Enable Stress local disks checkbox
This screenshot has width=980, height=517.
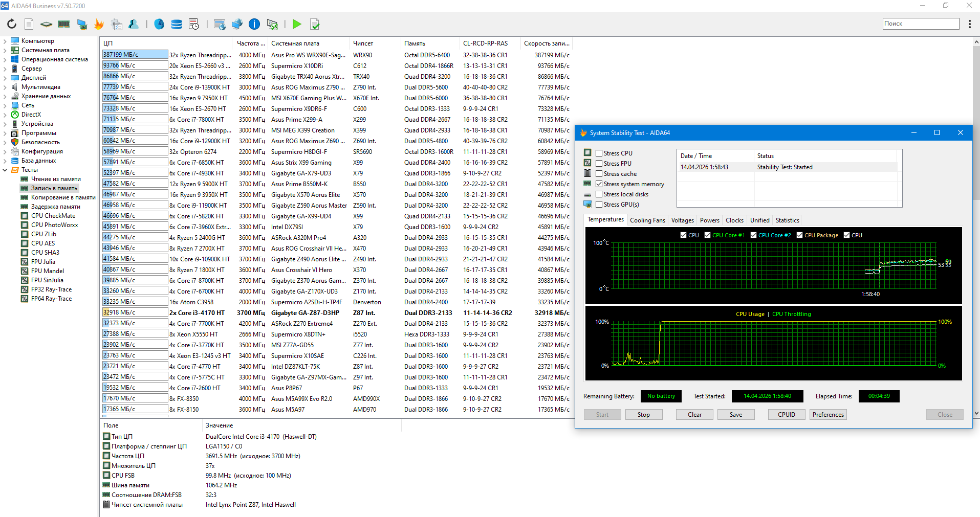click(599, 194)
